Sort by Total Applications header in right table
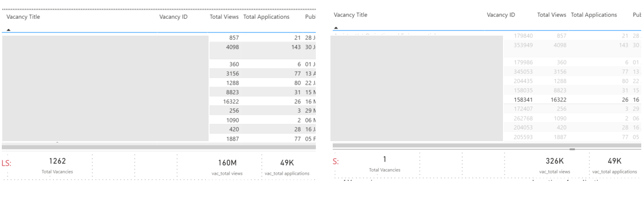644x206 pixels. (594, 15)
